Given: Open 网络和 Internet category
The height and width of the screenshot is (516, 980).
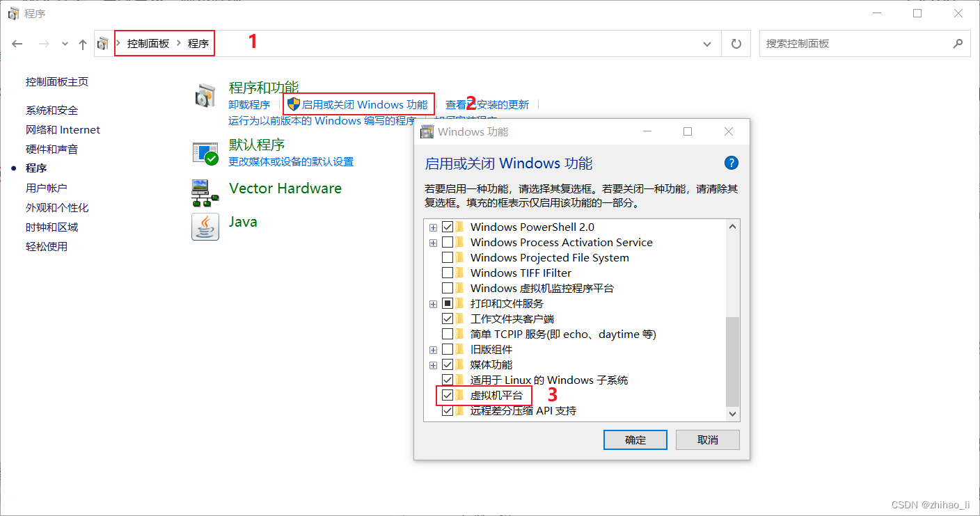Looking at the screenshot, I should coord(63,129).
